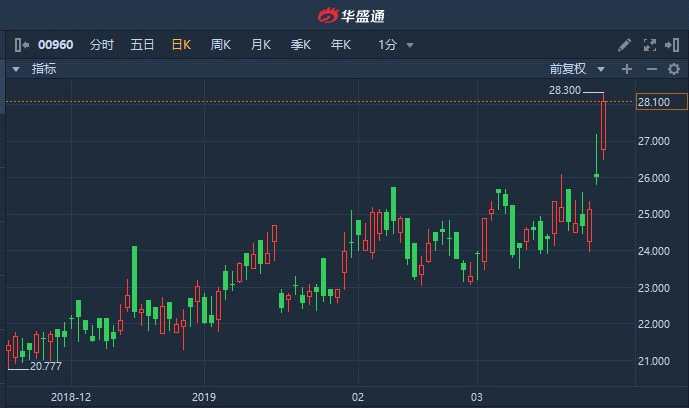Zoom in chart with plus icon
Screen dimensions: 689x408
pyautogui.click(x=627, y=69)
